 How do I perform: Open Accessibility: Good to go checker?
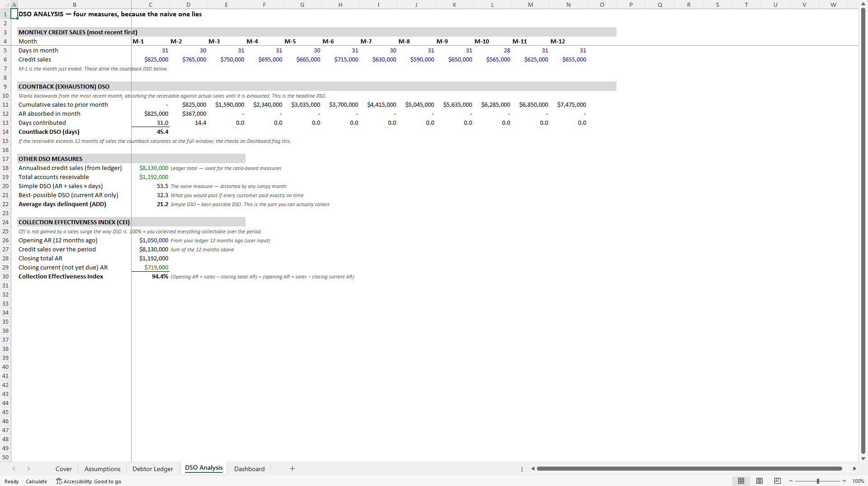pos(89,481)
